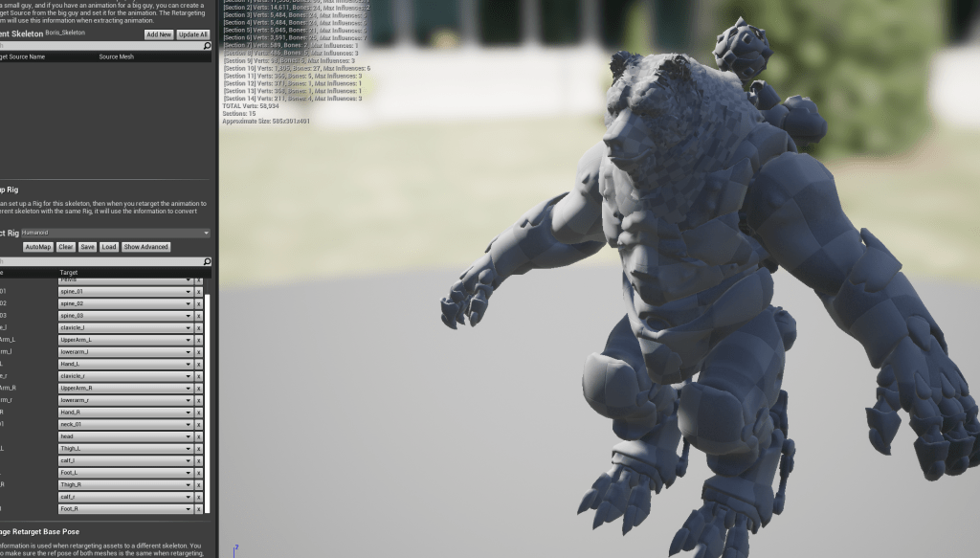The width and height of the screenshot is (980, 558).
Task: Clear the spine_02 mapping with x icon
Action: click(x=199, y=303)
